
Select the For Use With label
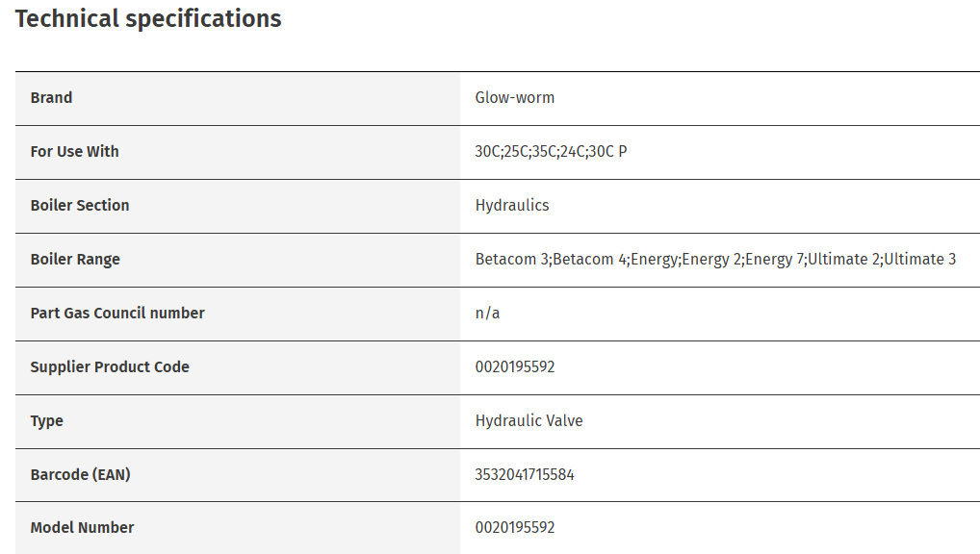[74, 152]
